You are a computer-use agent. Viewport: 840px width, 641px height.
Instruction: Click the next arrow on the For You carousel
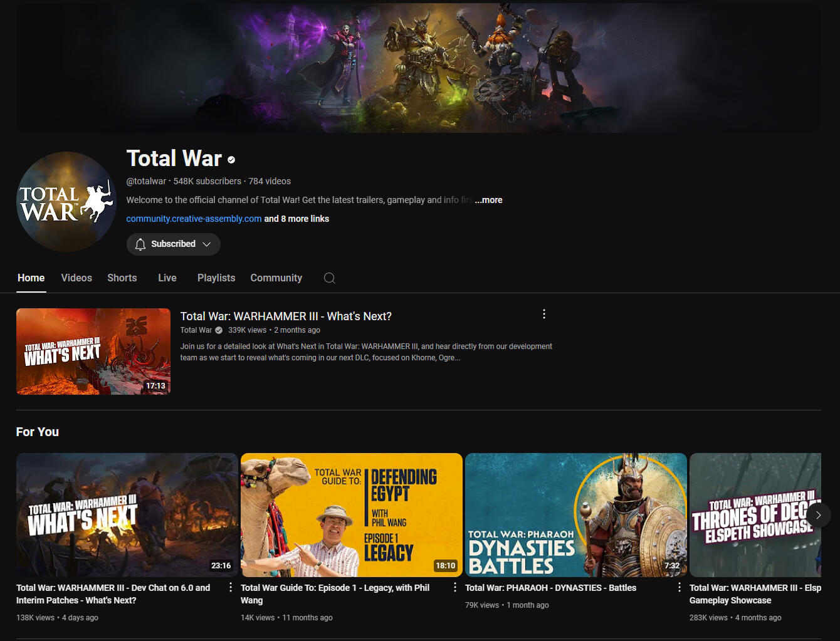tap(818, 514)
